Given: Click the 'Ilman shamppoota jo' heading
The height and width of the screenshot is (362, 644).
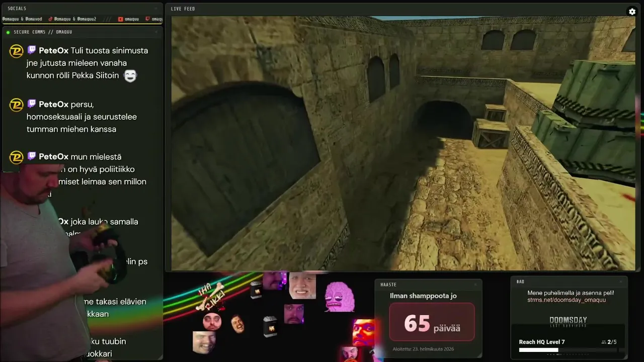Looking at the screenshot, I should tap(423, 296).
